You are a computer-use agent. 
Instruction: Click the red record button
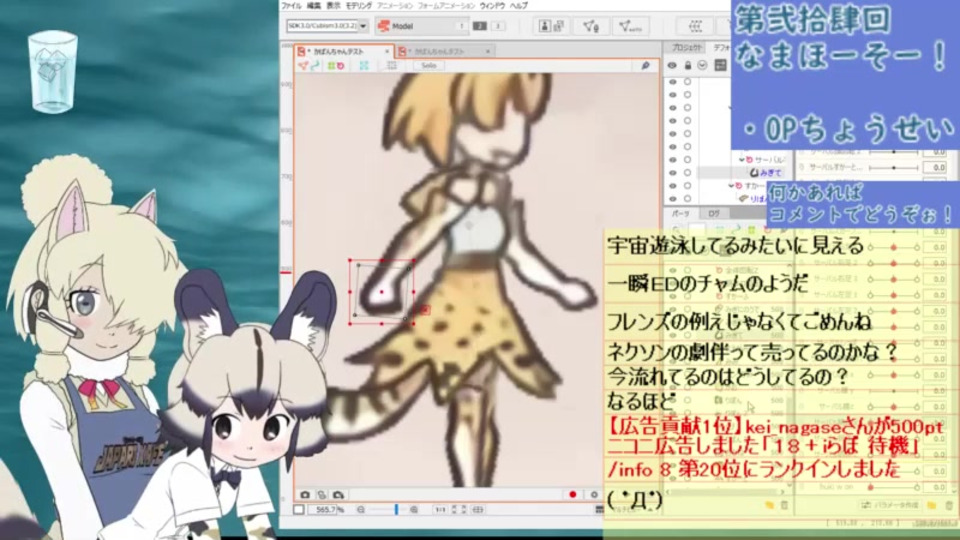pos(572,495)
